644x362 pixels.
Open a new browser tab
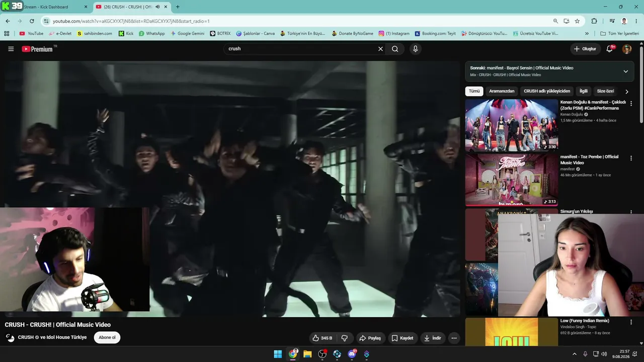click(177, 7)
